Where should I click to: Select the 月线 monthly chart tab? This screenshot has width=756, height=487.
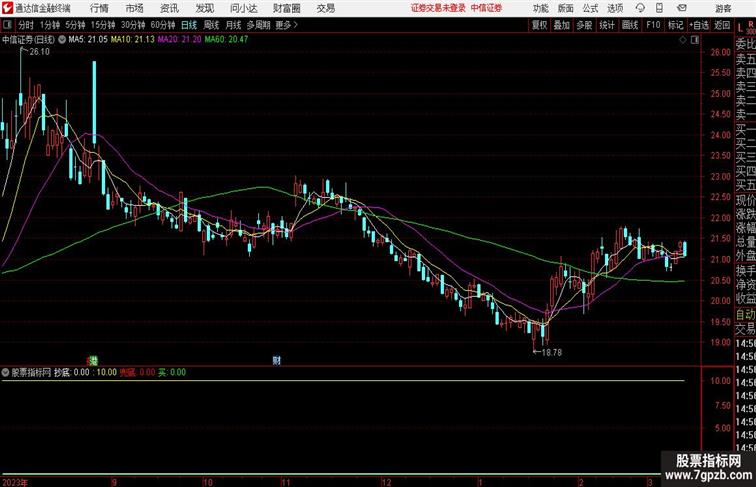tap(233, 25)
